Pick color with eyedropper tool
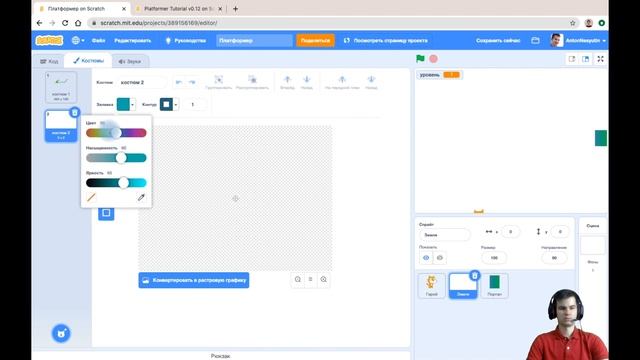The image size is (640, 360). click(141, 198)
